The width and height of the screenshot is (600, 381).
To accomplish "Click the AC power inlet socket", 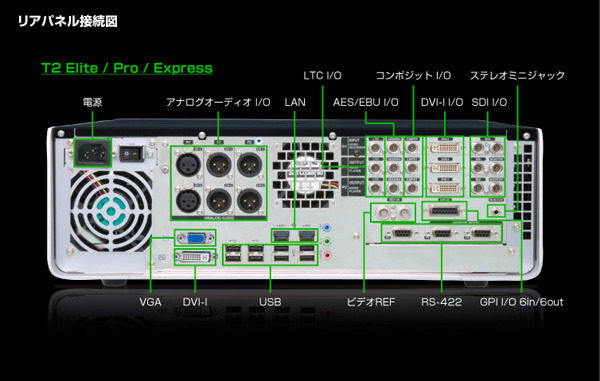I will click(x=93, y=153).
